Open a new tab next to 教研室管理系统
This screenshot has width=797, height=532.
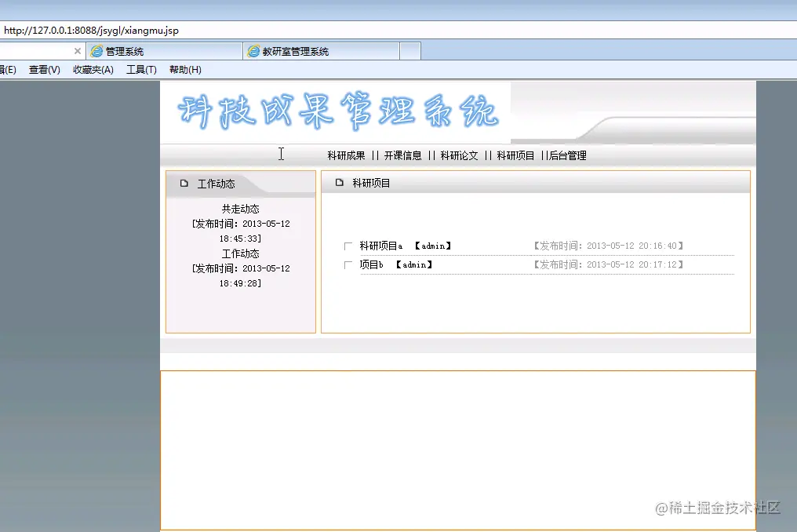(410, 50)
